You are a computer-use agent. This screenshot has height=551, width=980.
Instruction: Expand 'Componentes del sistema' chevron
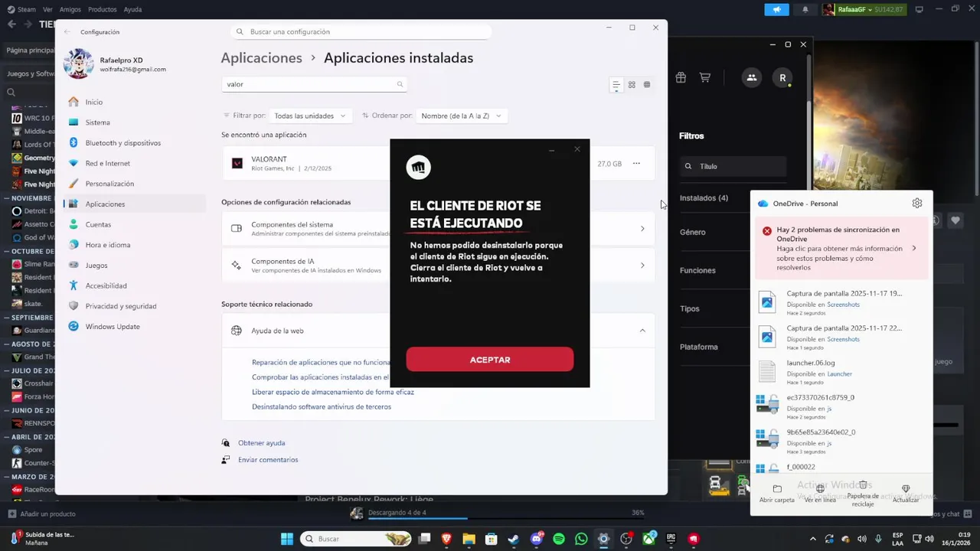[642, 229]
